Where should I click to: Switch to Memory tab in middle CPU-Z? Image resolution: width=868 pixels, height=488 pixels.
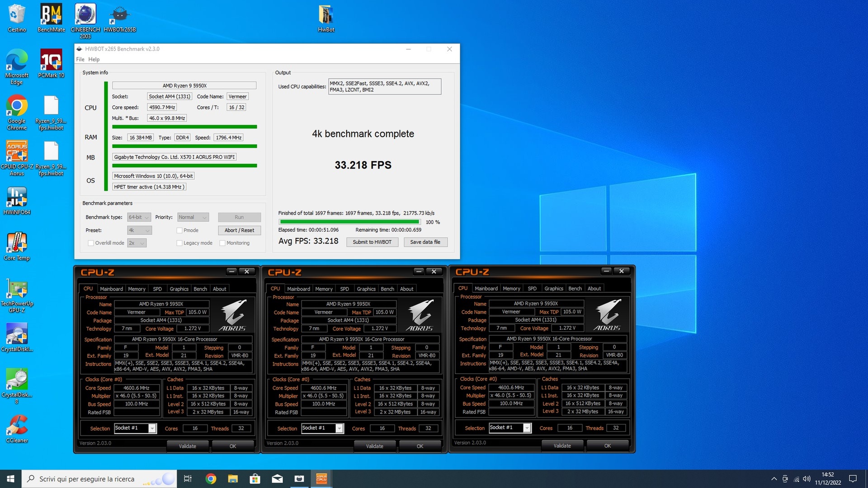coord(324,289)
